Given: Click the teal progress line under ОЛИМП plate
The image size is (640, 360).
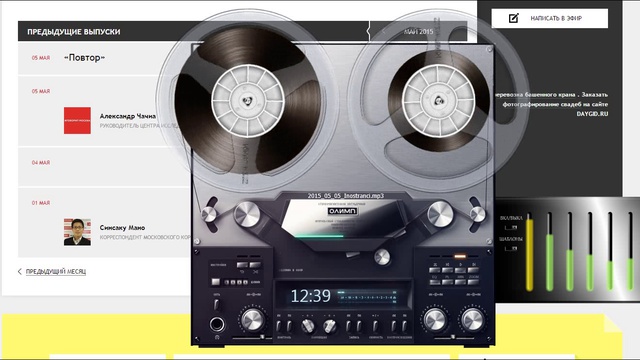Looking at the screenshot, I should pos(319,236).
